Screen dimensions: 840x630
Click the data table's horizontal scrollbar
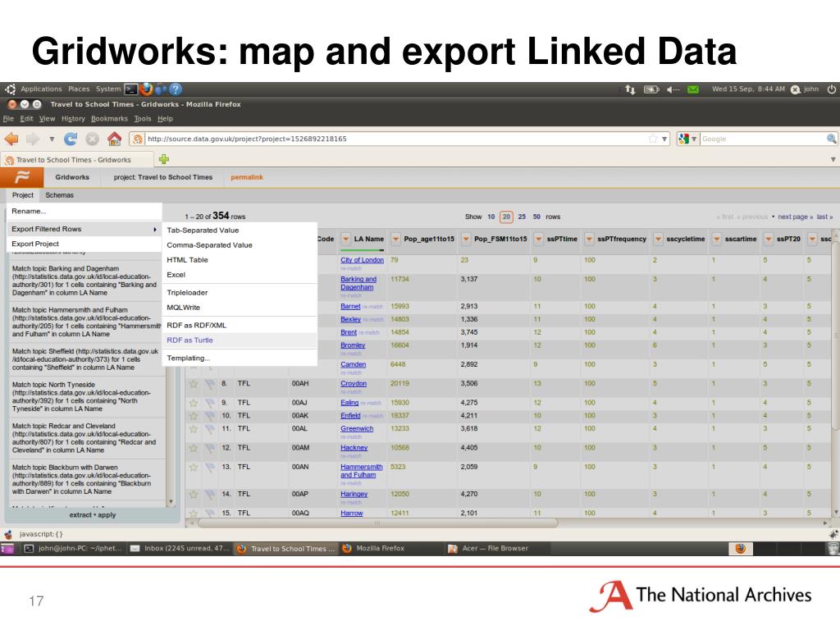pyautogui.click(x=377, y=523)
